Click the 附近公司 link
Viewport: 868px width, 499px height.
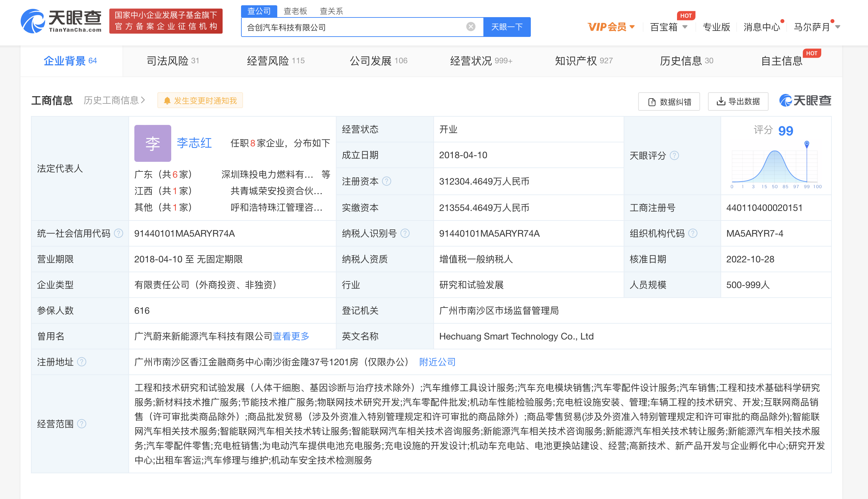click(x=437, y=362)
